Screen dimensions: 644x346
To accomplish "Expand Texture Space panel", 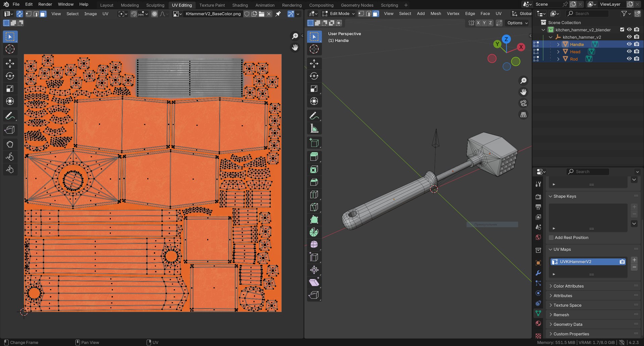I will (x=568, y=305).
